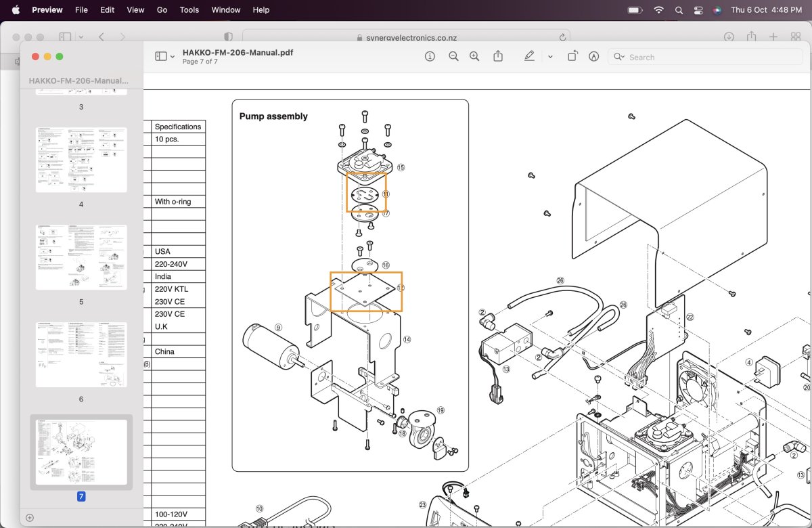Select the page 6 thumbnail
Image resolution: width=812 pixels, height=528 pixels.
pos(81,355)
